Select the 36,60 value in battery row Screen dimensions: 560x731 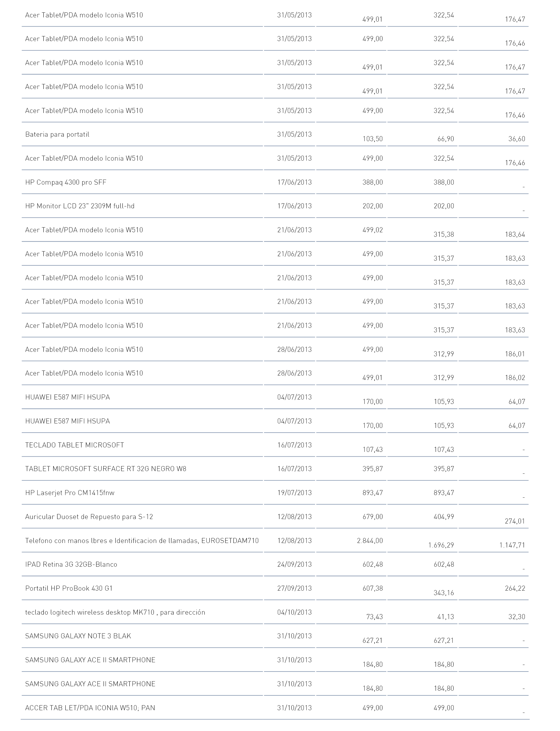pos(517,139)
